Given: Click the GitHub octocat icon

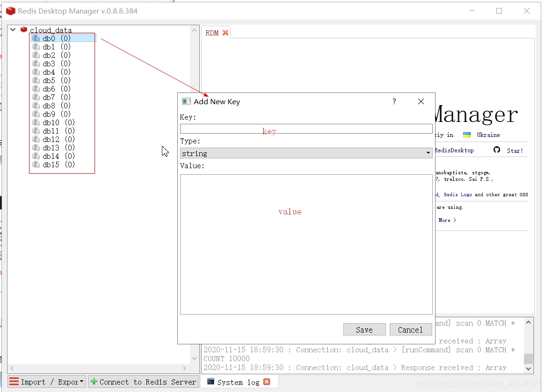Looking at the screenshot, I should (x=497, y=150).
